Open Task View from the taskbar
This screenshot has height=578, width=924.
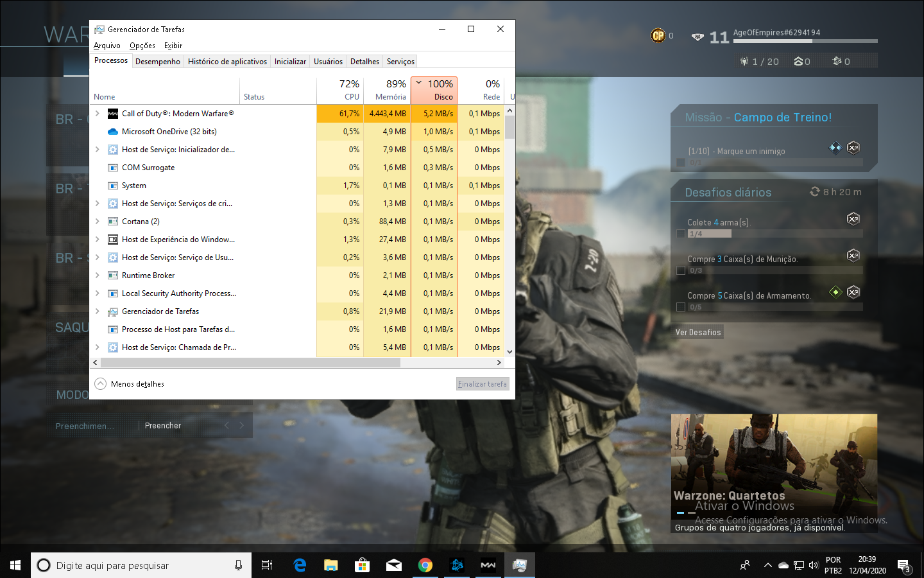pyautogui.click(x=267, y=565)
